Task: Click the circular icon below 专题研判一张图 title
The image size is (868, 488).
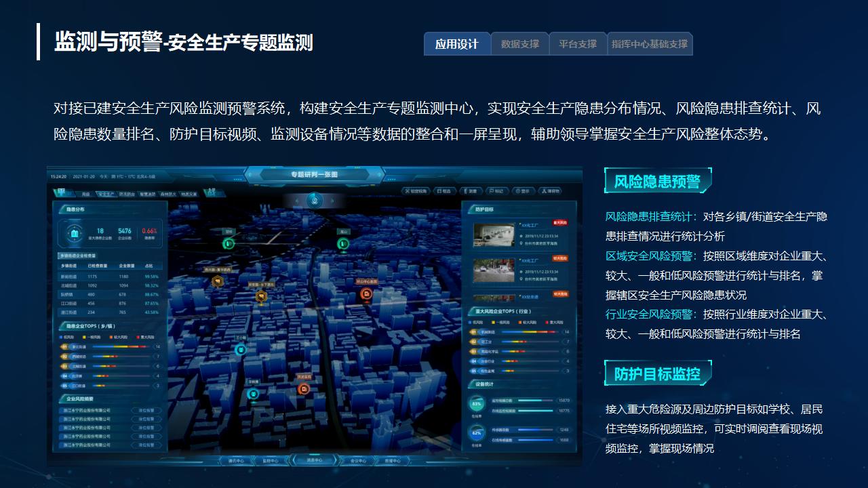Action: coord(313,200)
